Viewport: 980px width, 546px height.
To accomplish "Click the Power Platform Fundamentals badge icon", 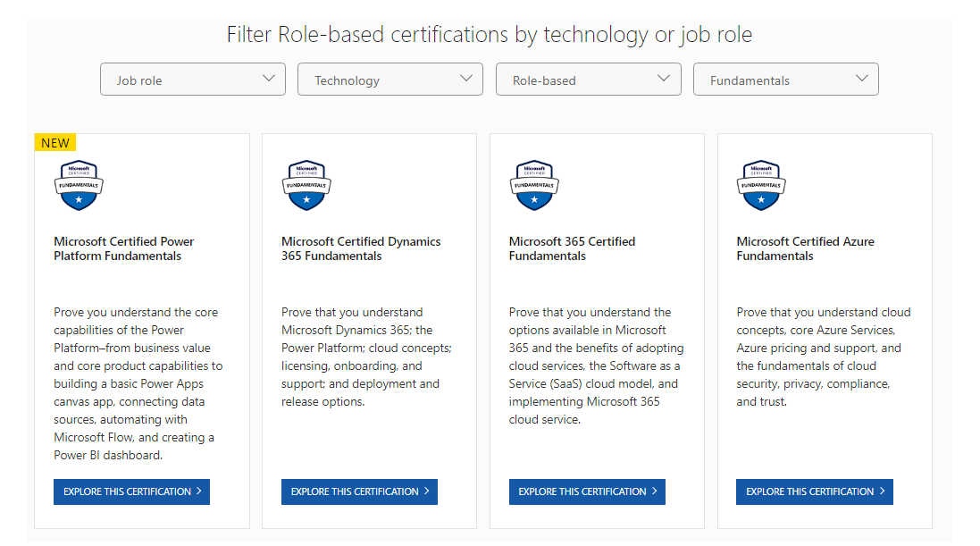I will [79, 185].
